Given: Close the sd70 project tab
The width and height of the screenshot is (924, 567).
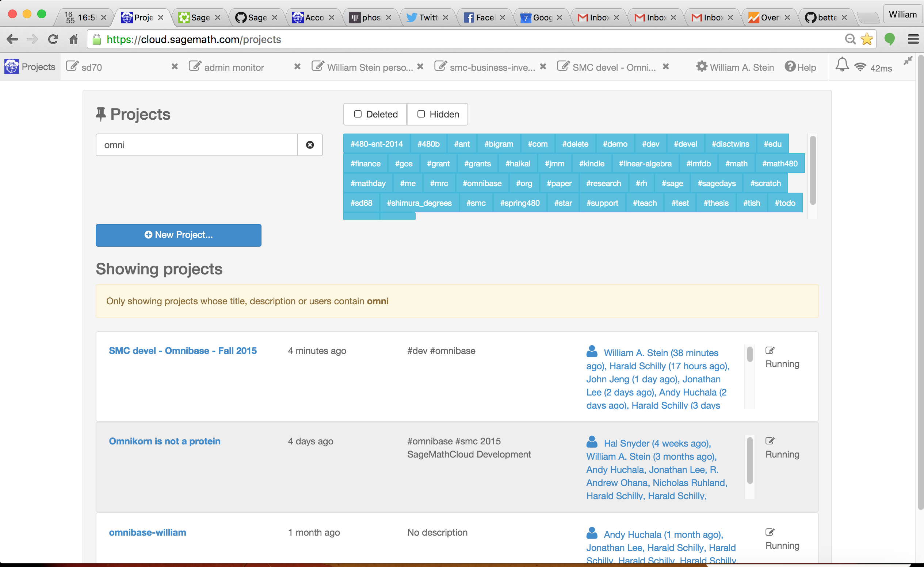Looking at the screenshot, I should click(175, 67).
